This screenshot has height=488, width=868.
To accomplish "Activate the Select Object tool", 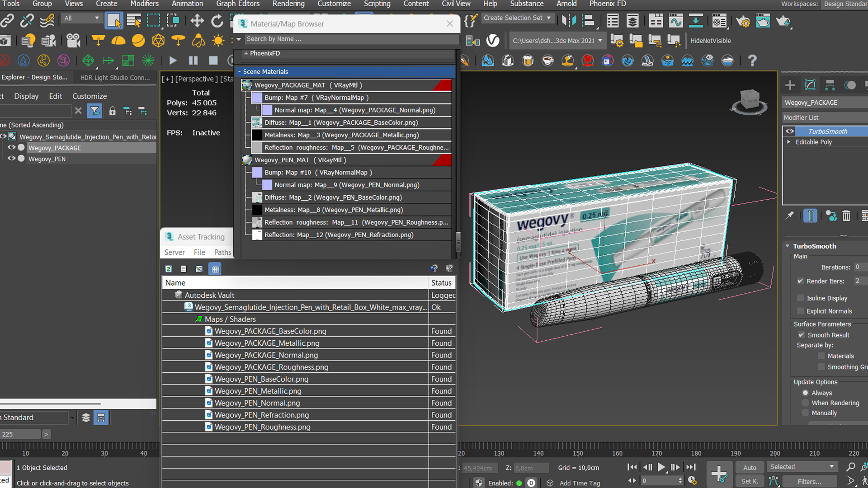I will click(x=113, y=21).
